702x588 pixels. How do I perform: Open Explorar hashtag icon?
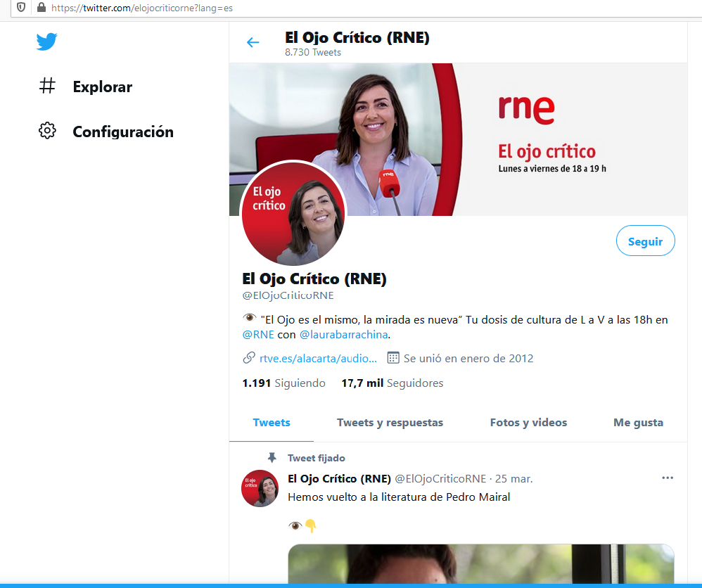coord(47,86)
